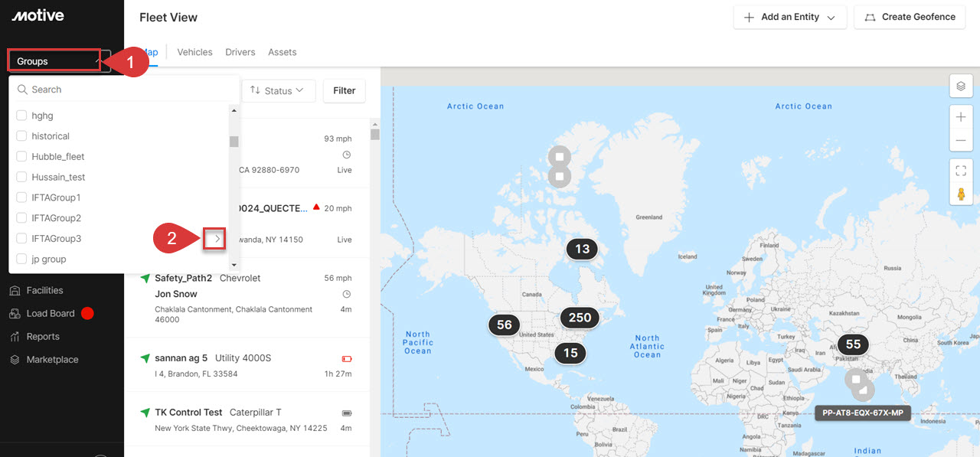Open Reports from the sidebar
This screenshot has height=457, width=980.
(x=42, y=336)
